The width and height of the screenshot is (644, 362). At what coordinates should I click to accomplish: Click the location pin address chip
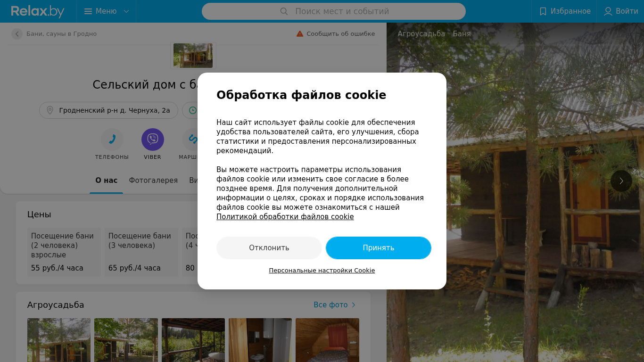pyautogui.click(x=108, y=110)
